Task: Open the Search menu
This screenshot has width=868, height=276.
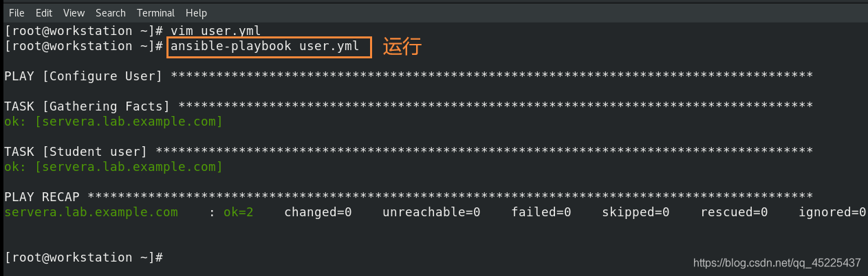Action: pyautogui.click(x=111, y=13)
